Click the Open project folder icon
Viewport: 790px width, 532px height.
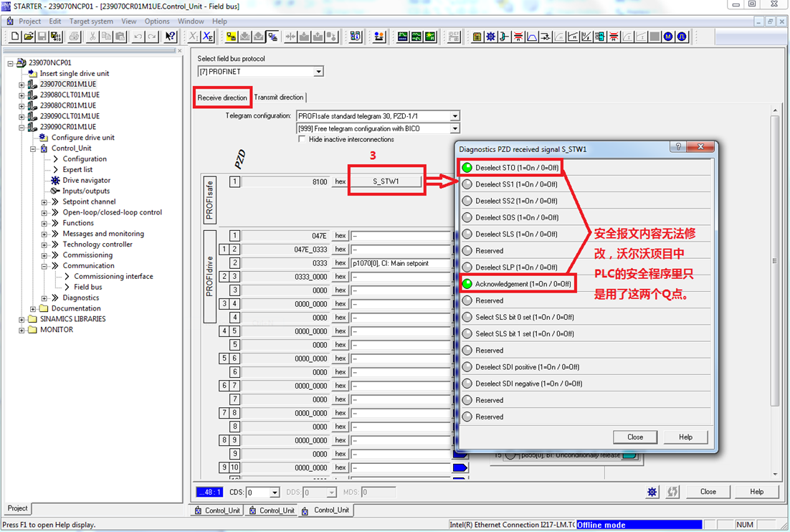[x=29, y=37]
